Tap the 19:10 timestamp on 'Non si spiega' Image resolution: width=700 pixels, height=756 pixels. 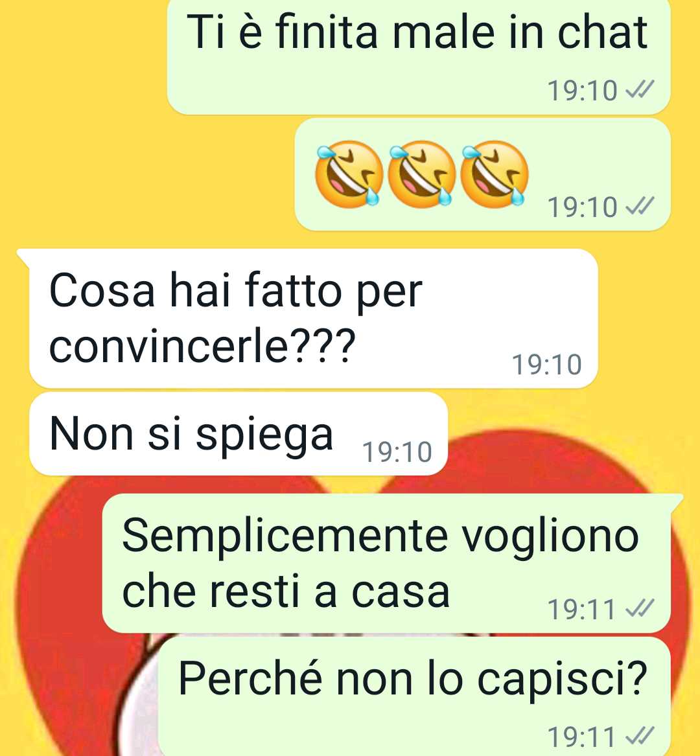[397, 452]
